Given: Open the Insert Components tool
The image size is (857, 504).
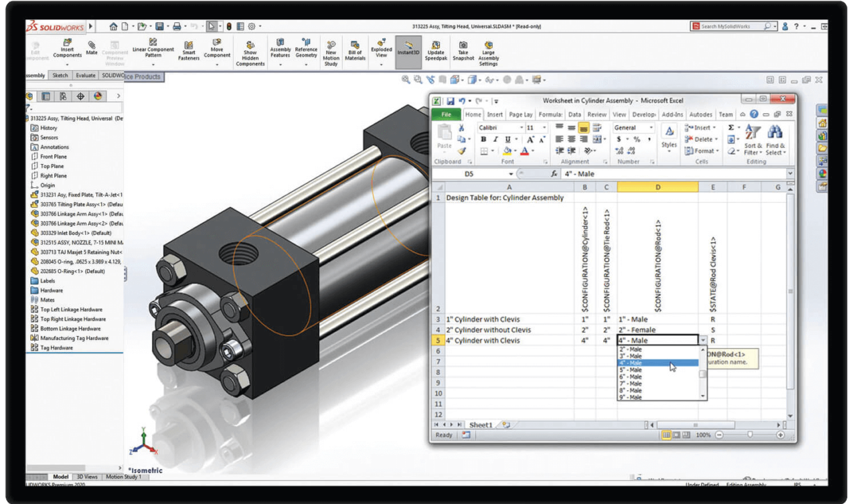Looking at the screenshot, I should click(x=66, y=48).
